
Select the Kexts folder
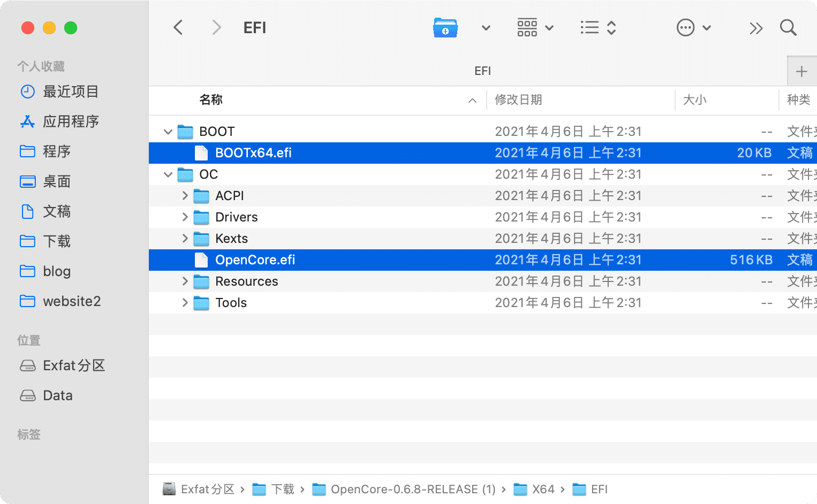click(483, 239)
